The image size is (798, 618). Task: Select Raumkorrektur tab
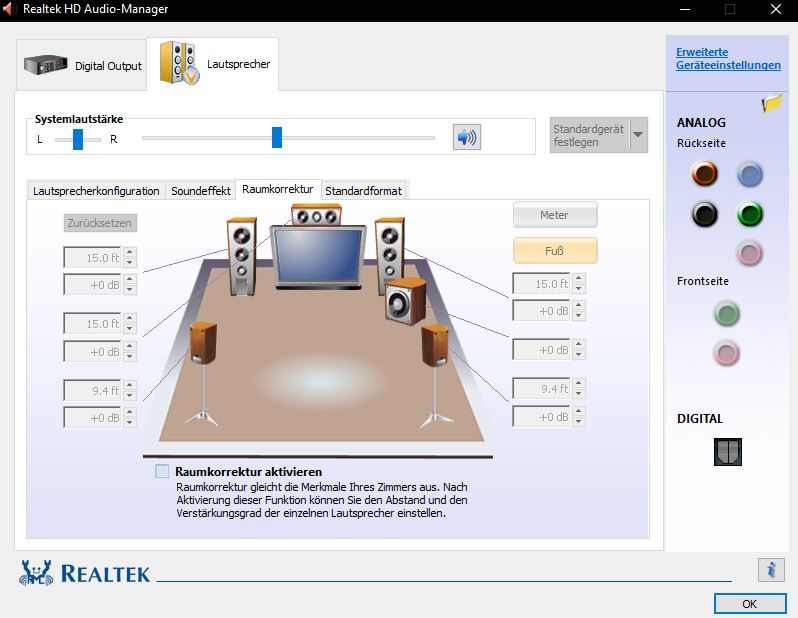click(x=278, y=189)
